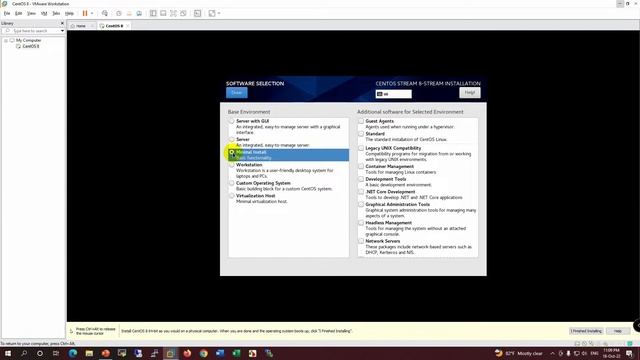Open the VM menu

(x=44, y=13)
